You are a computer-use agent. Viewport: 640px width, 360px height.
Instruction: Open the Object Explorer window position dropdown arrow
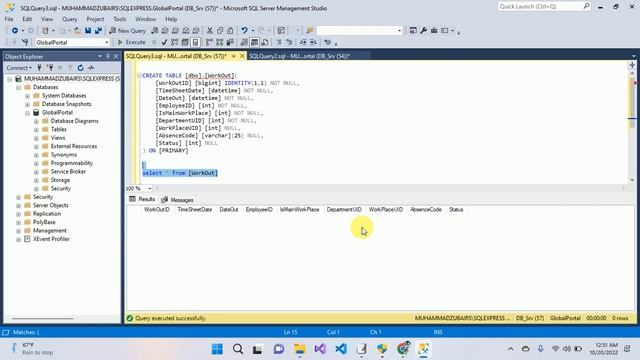tap(100, 56)
